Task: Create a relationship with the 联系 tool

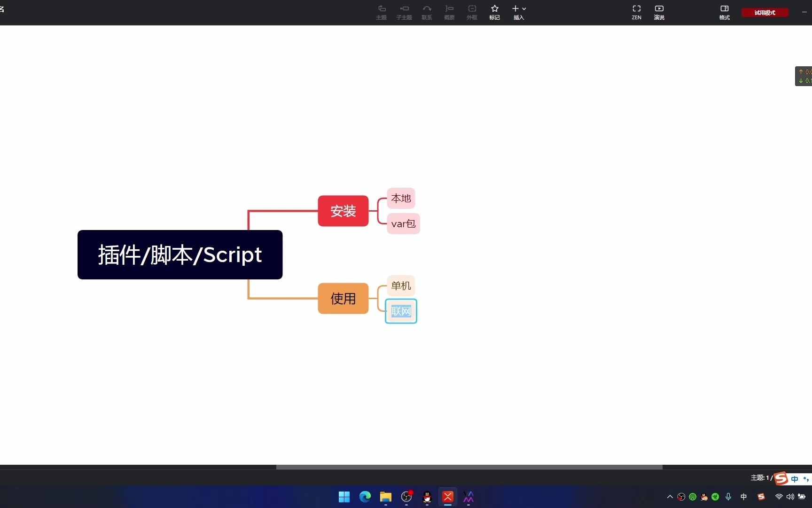Action: pyautogui.click(x=426, y=12)
